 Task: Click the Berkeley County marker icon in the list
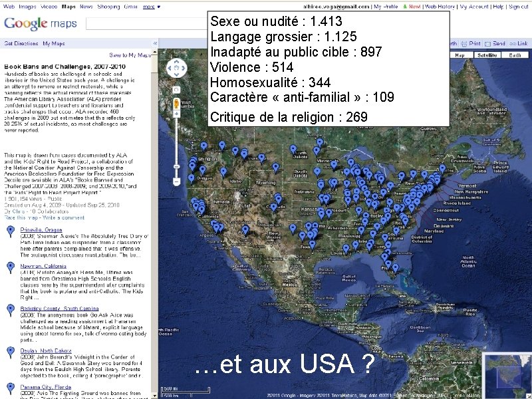tap(11, 310)
